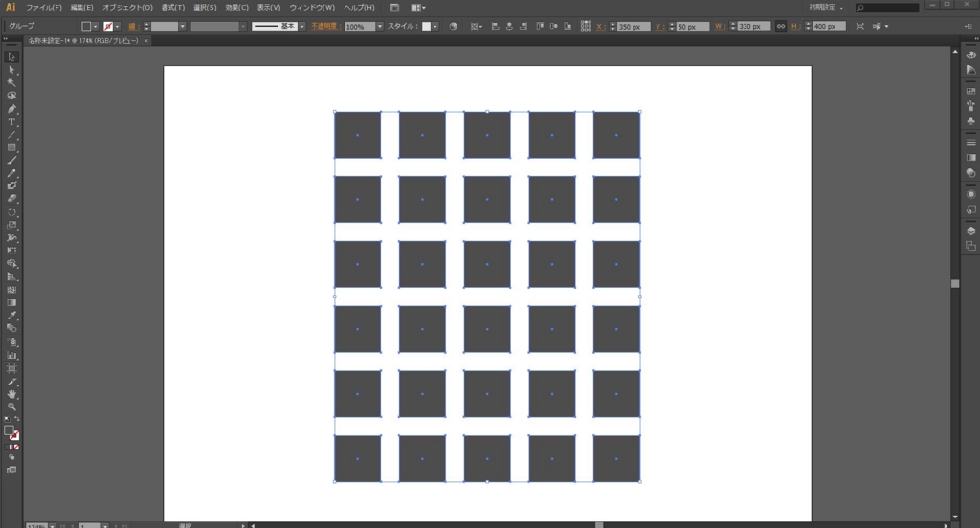Select the Blend tool
Image resolution: width=980 pixels, height=528 pixels.
click(11, 328)
